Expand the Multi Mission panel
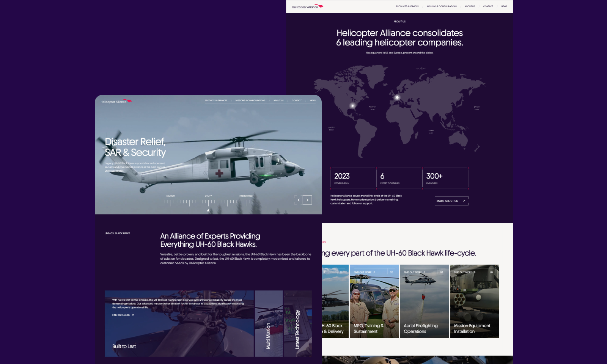 point(269,323)
